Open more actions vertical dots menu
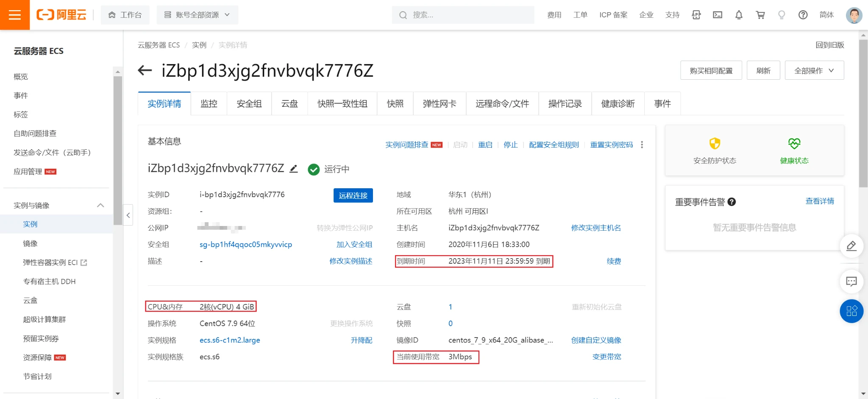 [642, 145]
